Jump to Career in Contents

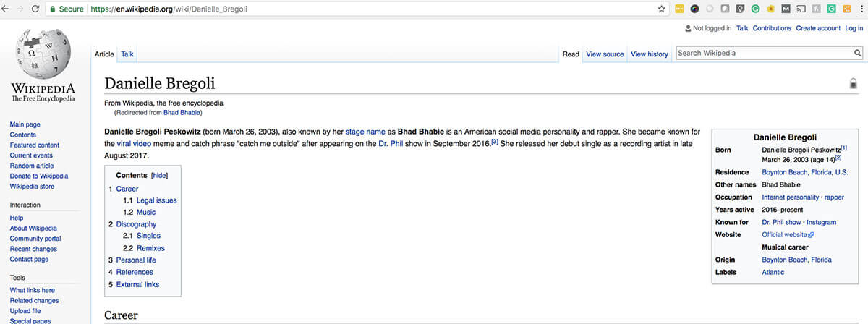127,189
